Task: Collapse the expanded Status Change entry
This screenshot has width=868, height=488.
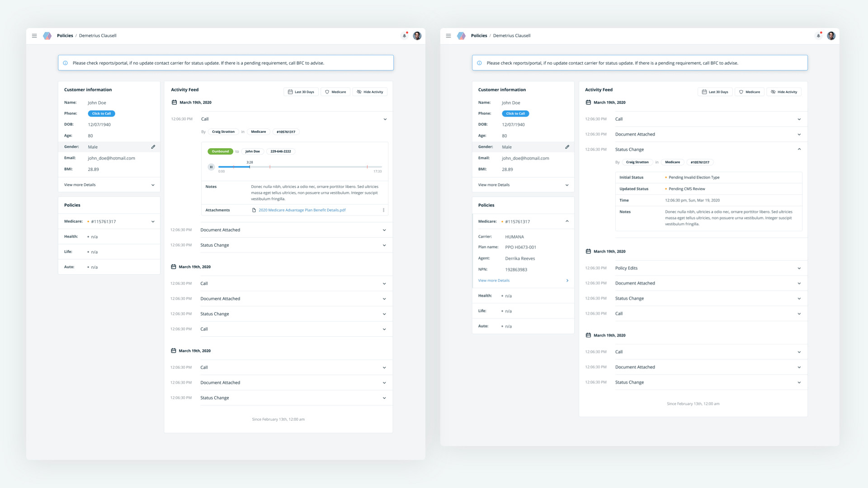Action: coord(799,149)
